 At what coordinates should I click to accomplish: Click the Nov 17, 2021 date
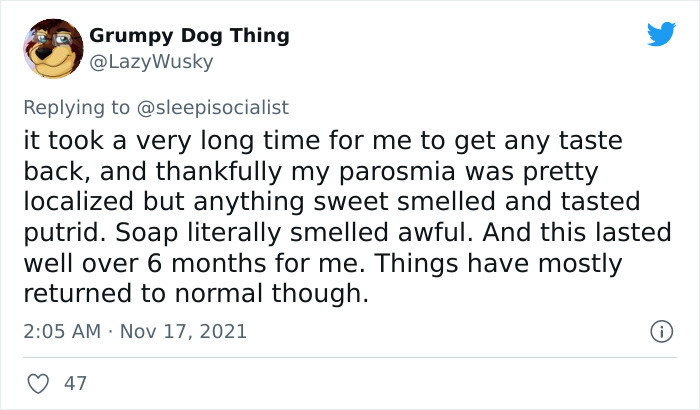point(183,330)
